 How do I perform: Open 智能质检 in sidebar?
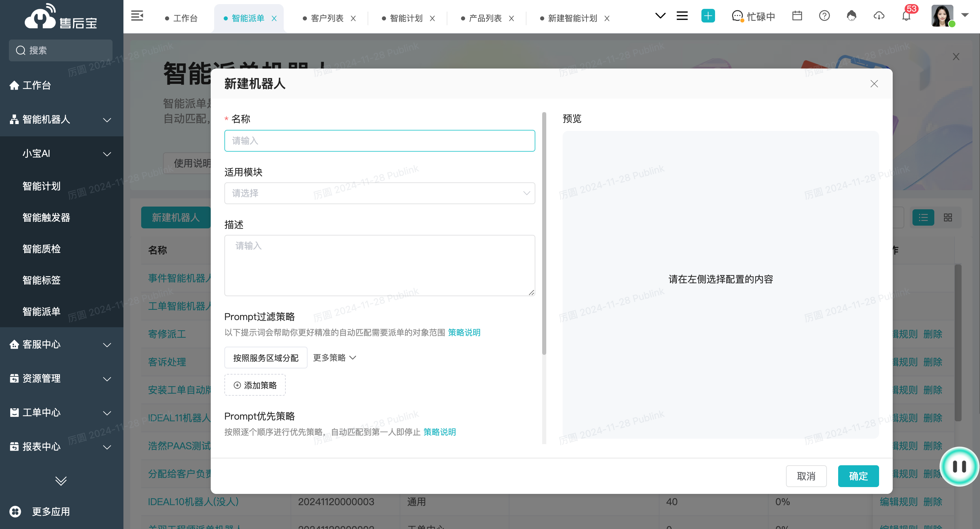pyautogui.click(x=42, y=249)
